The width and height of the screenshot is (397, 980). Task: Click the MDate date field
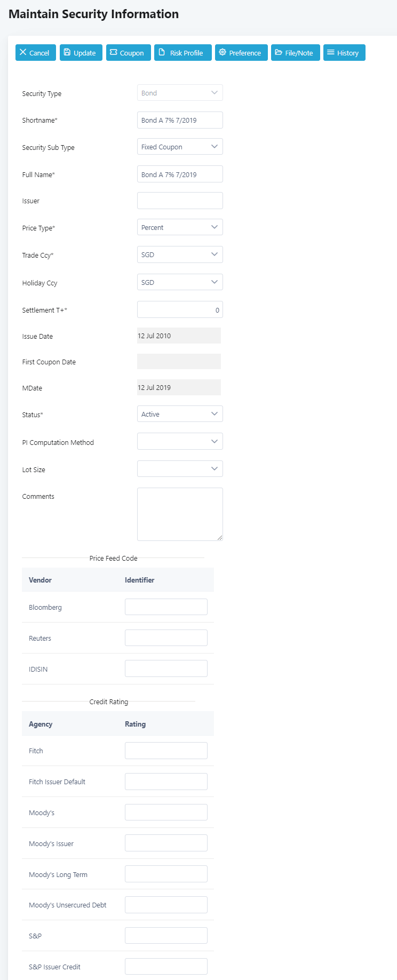[179, 387]
